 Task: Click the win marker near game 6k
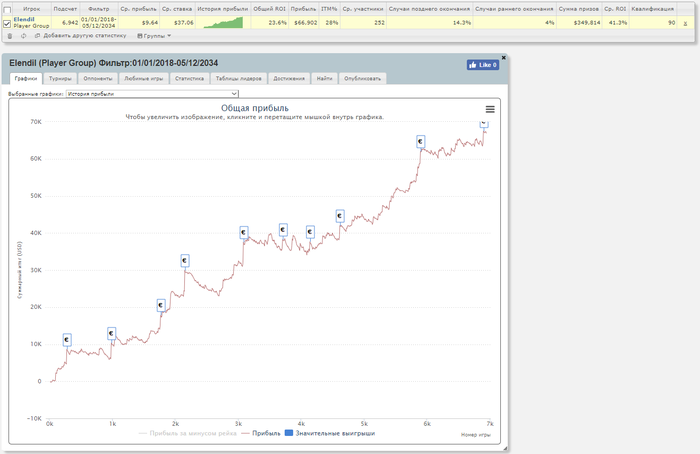(420, 142)
